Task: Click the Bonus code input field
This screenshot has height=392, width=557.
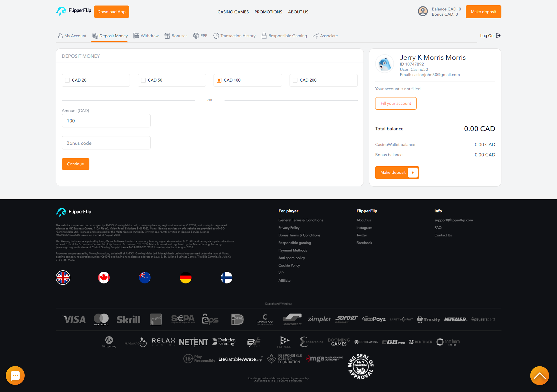Action: pyautogui.click(x=106, y=143)
